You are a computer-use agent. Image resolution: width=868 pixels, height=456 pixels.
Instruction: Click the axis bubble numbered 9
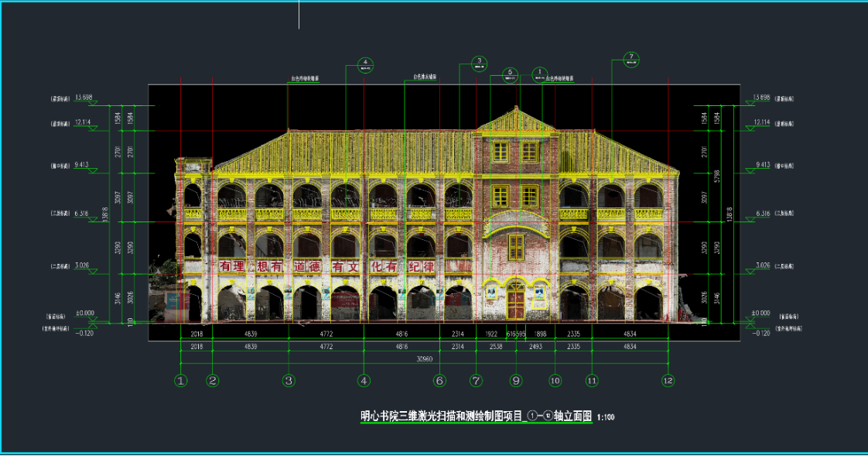point(516,380)
